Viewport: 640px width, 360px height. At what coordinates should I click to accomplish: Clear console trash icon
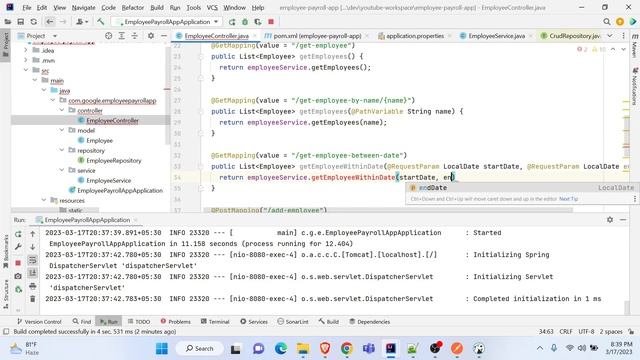click(x=33, y=299)
